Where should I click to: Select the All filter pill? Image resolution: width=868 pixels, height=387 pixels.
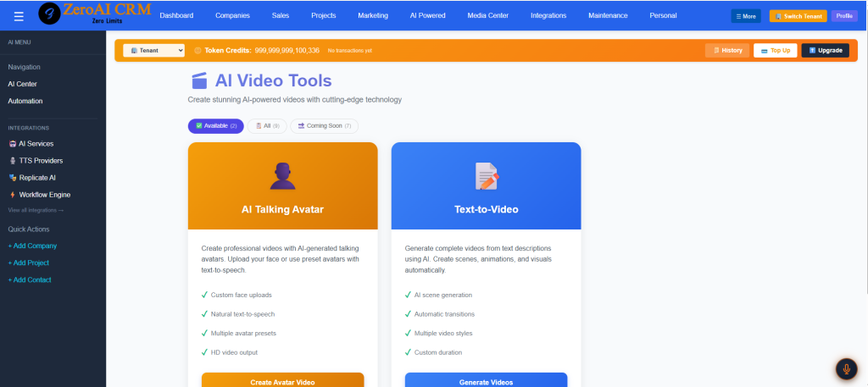[x=268, y=126]
